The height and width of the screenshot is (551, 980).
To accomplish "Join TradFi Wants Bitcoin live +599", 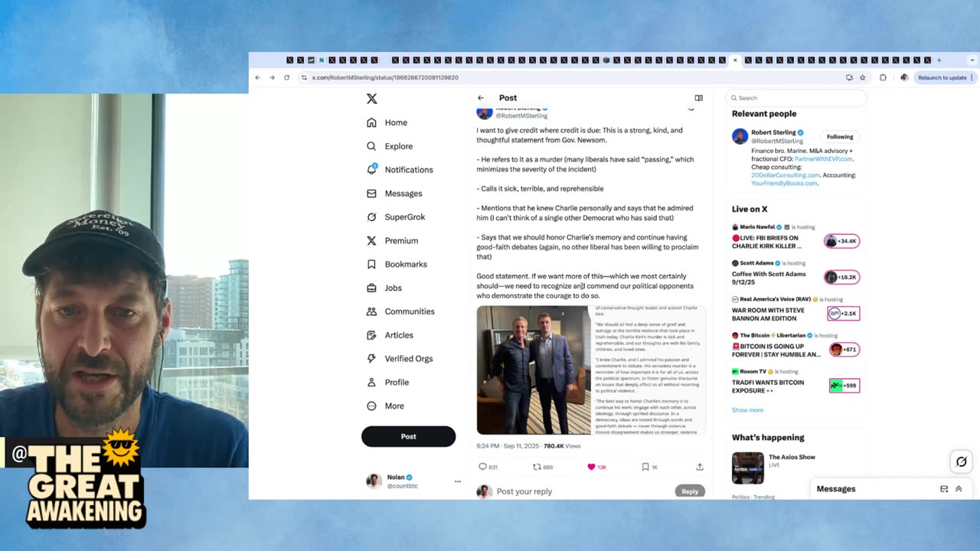I will (844, 386).
